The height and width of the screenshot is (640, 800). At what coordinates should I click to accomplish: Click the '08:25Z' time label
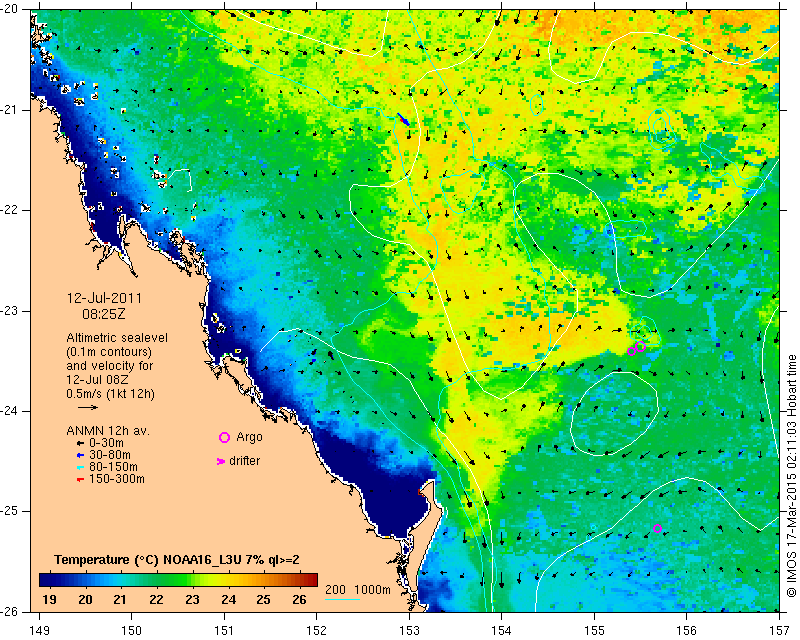104,314
